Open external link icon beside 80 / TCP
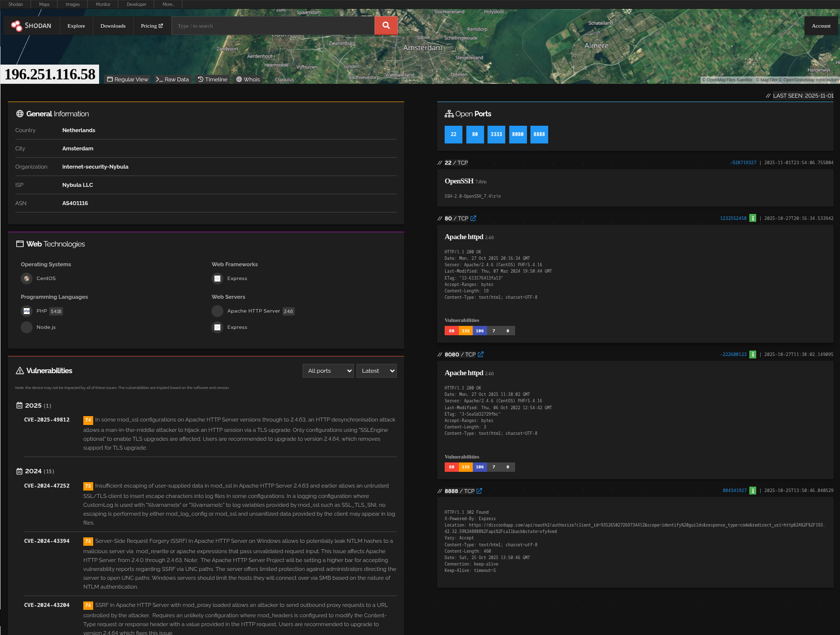The width and height of the screenshot is (840, 635). tap(473, 218)
